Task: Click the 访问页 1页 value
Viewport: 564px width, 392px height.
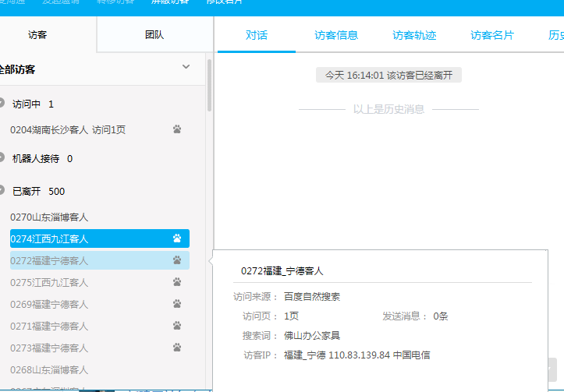Action: click(x=291, y=316)
